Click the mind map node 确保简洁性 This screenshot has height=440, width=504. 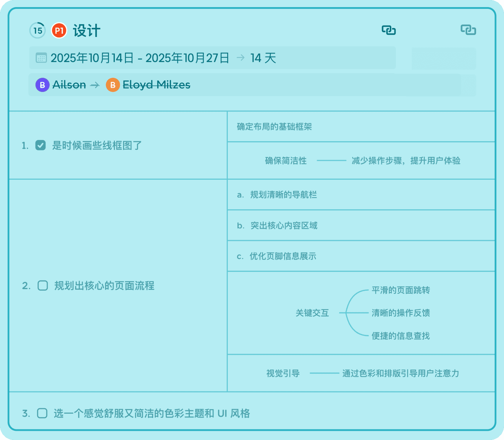tap(286, 161)
